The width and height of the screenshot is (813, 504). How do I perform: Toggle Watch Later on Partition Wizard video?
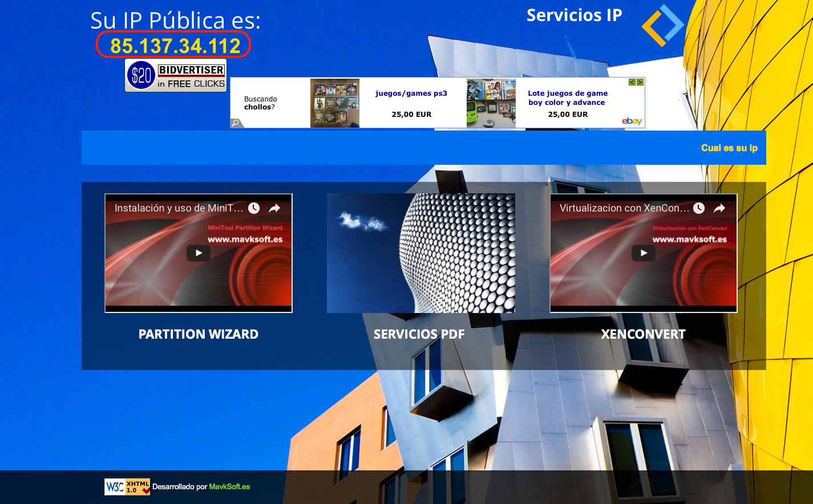click(x=253, y=208)
